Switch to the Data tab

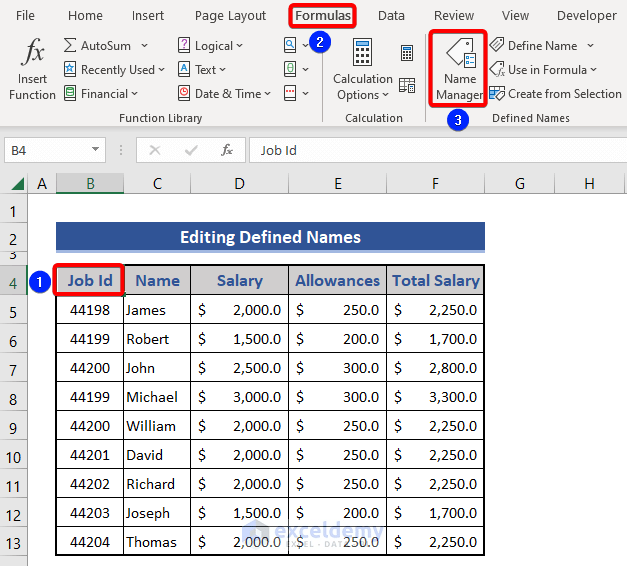pos(391,16)
